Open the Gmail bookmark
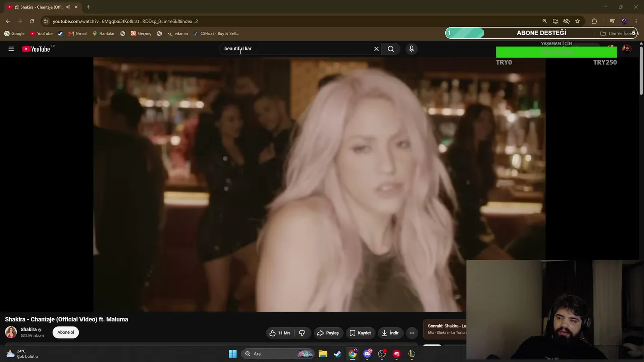Viewport: 644px width, 362px height. pyautogui.click(x=77, y=34)
